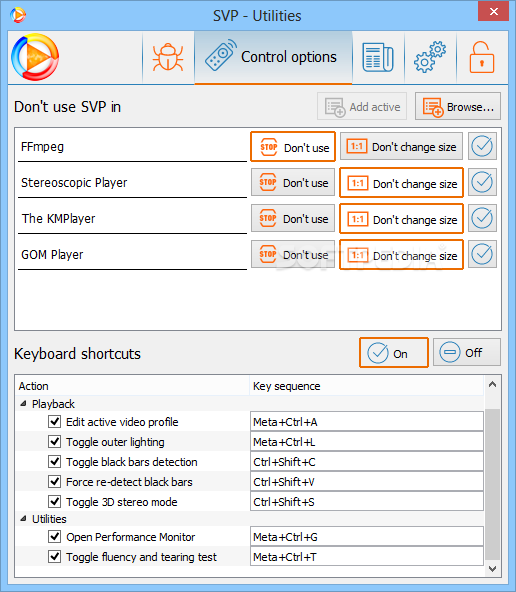Screen dimensions: 516x592
Task: Toggle Don't change size for Stereoscopic Player
Action: tap(401, 183)
